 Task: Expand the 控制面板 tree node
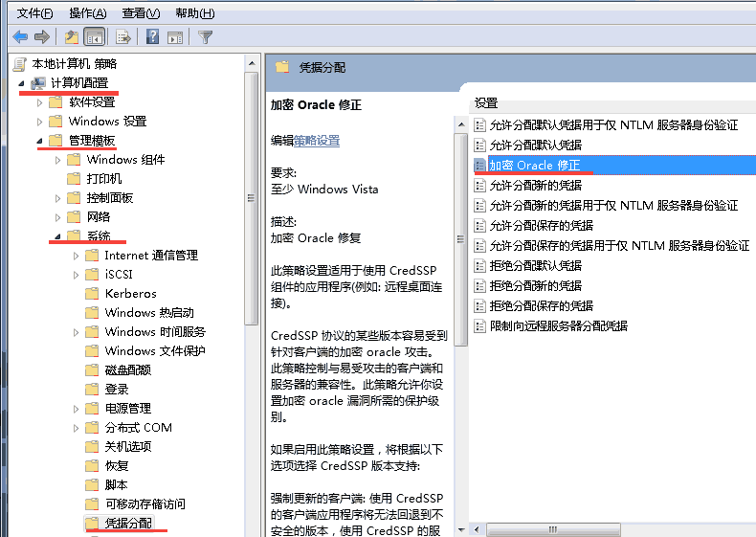[x=57, y=198]
